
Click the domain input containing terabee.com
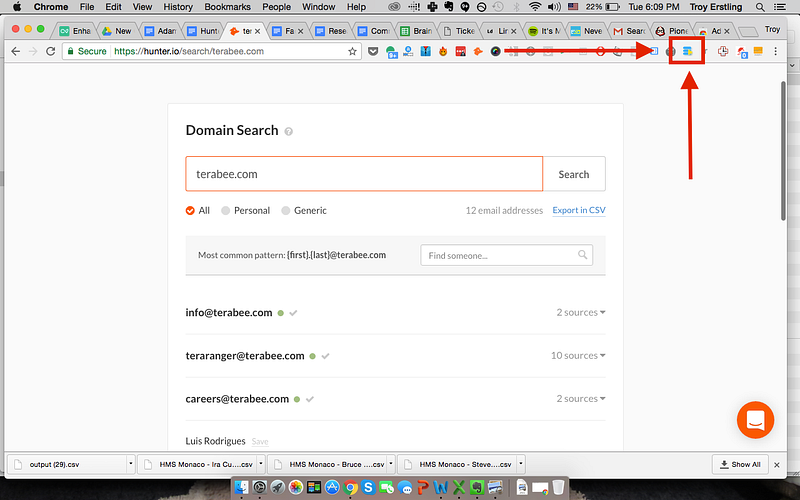click(364, 174)
